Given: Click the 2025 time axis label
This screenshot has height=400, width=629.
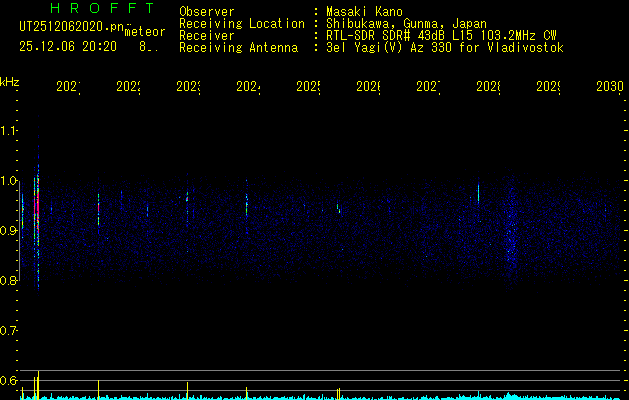Looking at the screenshot, I should tap(308, 86).
